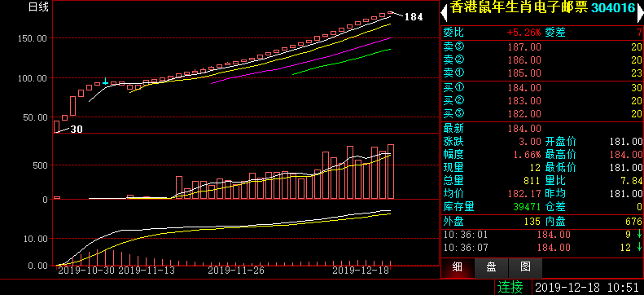The width and height of the screenshot is (644, 295).
Task: Click the left white arrow beside stock title
Action: coord(444,12)
